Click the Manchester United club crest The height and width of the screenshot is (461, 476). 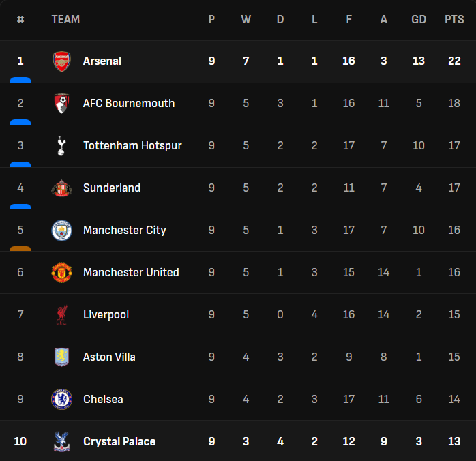click(61, 273)
